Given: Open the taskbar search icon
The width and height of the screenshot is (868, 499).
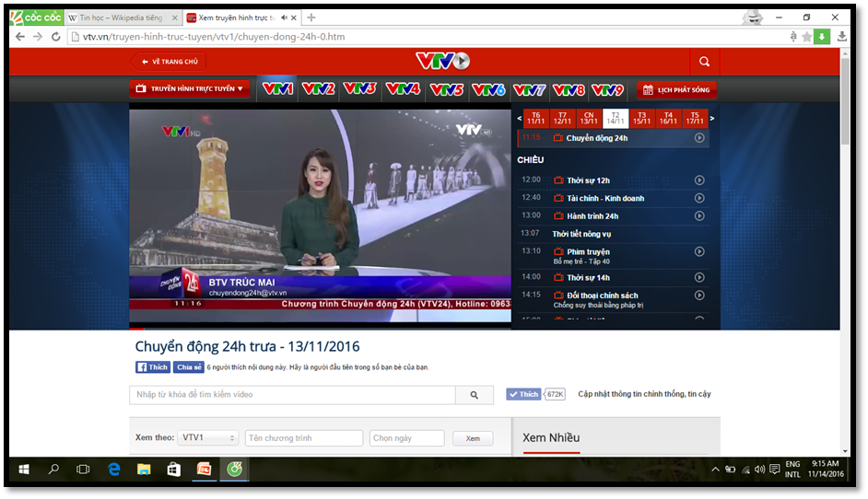Looking at the screenshot, I should [53, 470].
